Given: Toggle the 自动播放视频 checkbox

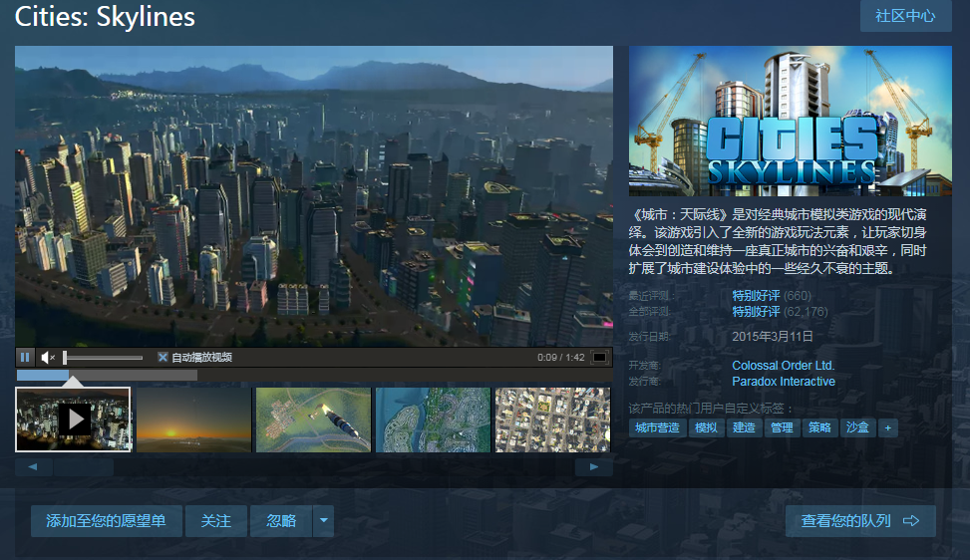Looking at the screenshot, I should [x=162, y=358].
